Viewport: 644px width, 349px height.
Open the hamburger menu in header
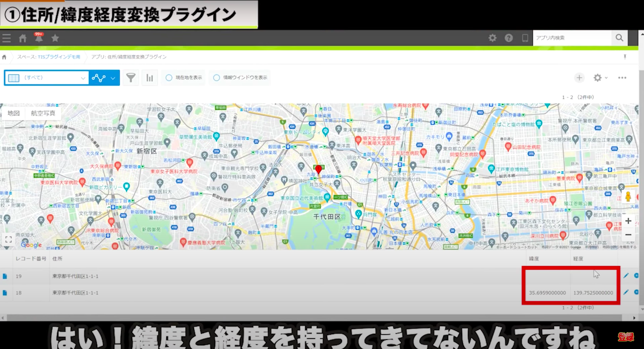click(6, 38)
